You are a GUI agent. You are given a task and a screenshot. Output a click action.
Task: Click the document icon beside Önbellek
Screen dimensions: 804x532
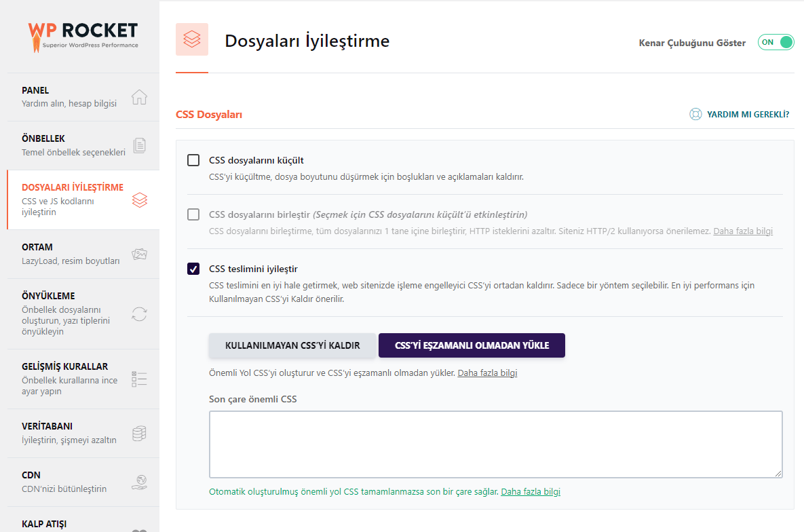139,145
